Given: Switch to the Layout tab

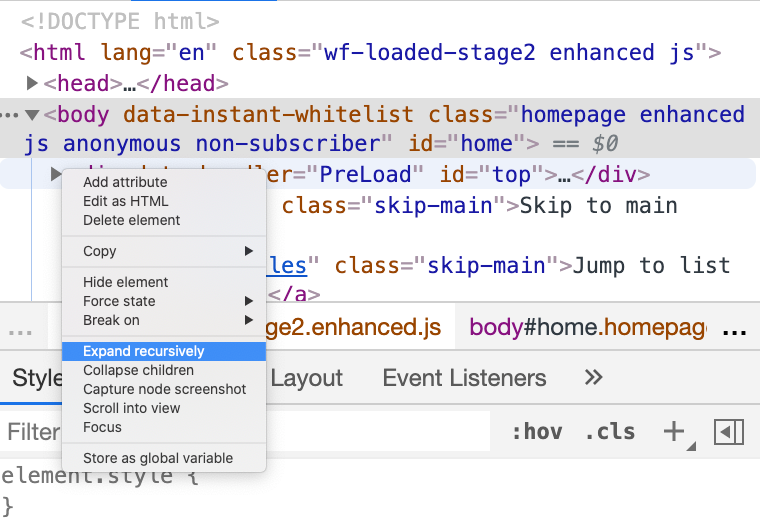Looking at the screenshot, I should point(306,378).
